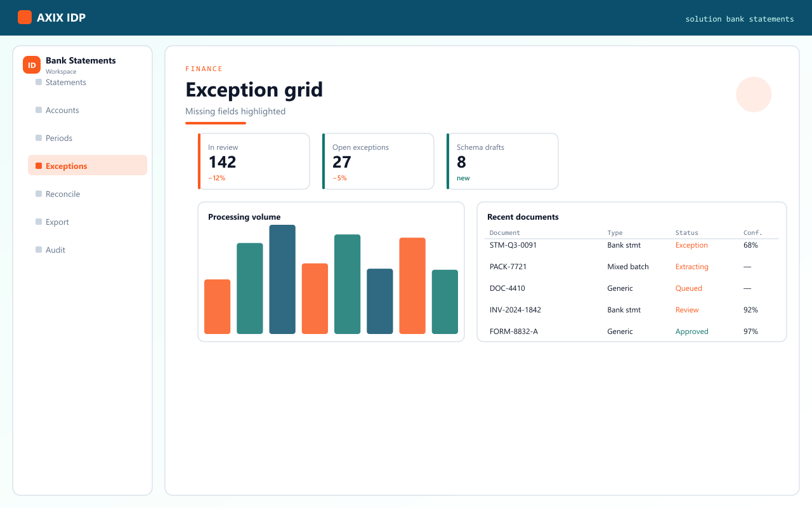Screen dimensions: 812x508
Task: Click the Recent documents panel title
Action: coord(523,217)
